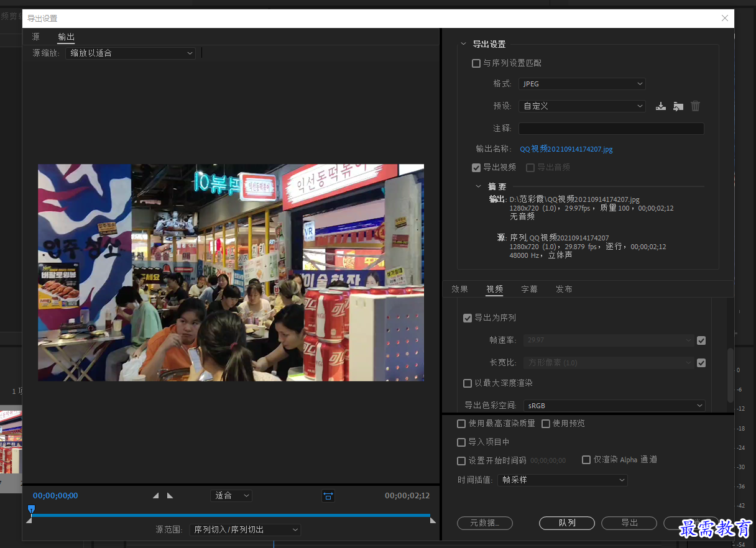756x548 pixels.
Task: Open the 长宽比 方形像素 dropdown
Action: [609, 363]
